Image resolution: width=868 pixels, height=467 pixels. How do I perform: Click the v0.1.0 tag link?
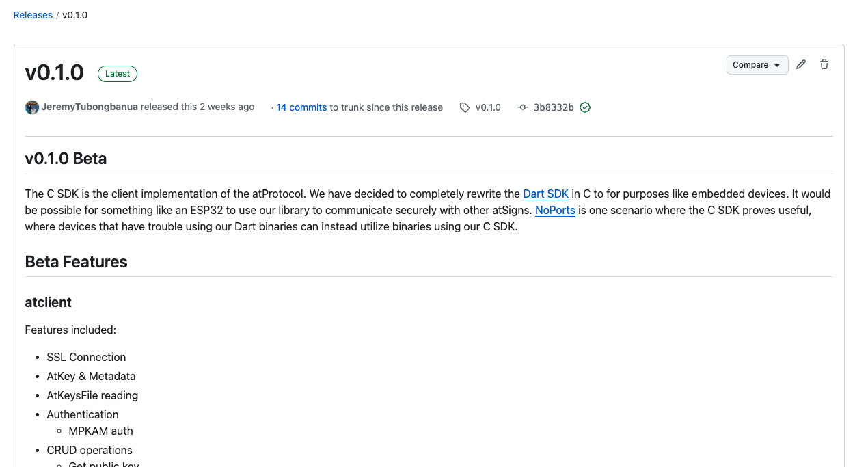coord(488,107)
